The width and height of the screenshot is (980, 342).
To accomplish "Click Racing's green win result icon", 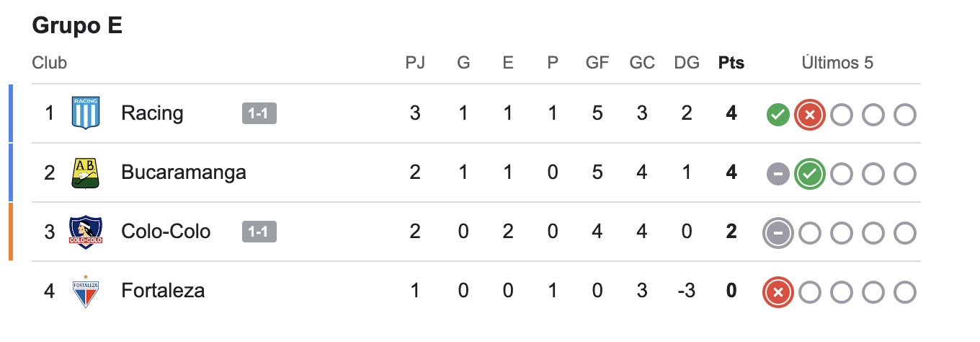I will (x=778, y=114).
